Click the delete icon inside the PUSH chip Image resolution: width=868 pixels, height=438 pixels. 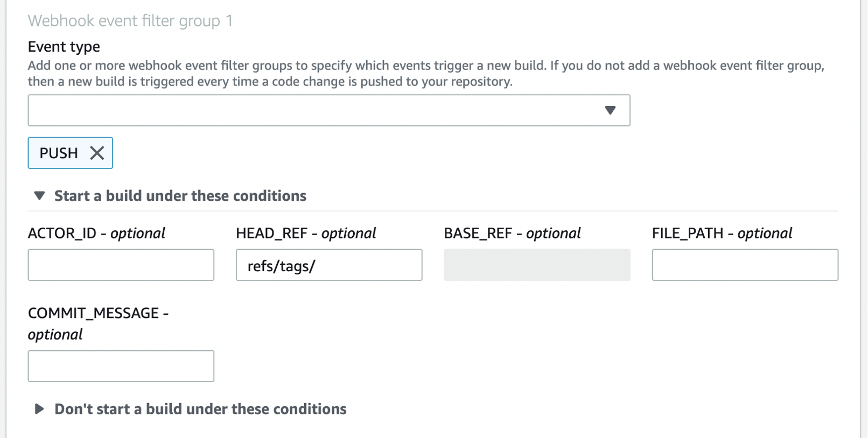[97, 153]
